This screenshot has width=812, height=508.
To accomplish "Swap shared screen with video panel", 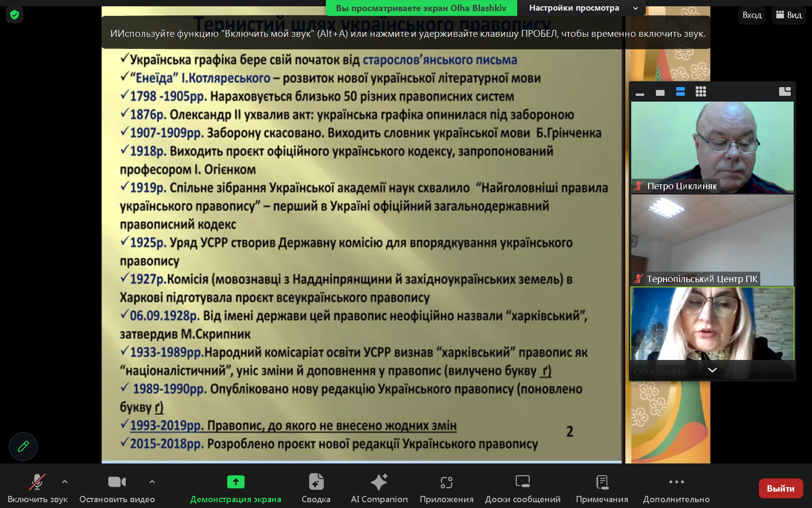I will (x=785, y=91).
